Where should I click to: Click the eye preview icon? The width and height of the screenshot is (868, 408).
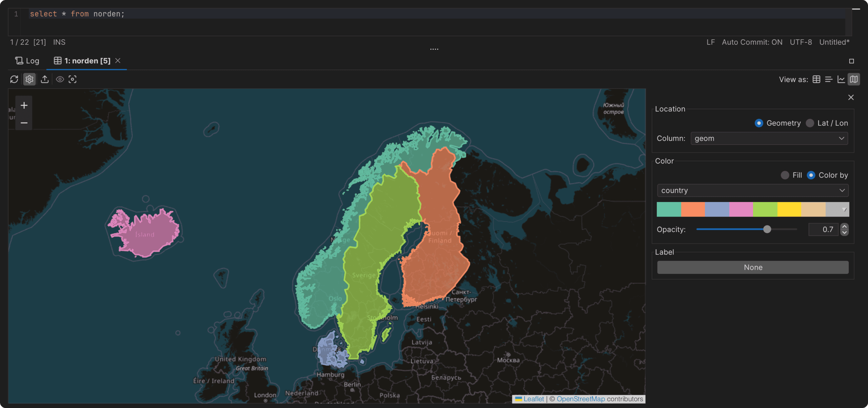(60, 79)
